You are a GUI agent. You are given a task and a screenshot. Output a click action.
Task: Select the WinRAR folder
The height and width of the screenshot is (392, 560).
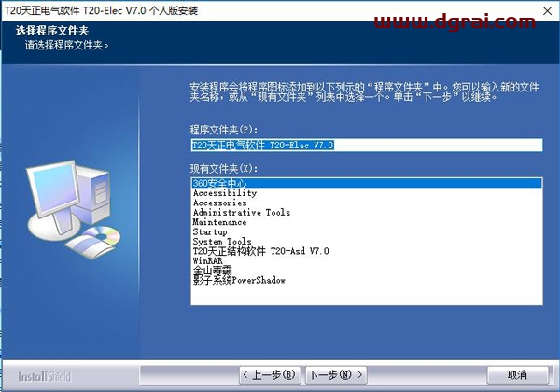[208, 261]
